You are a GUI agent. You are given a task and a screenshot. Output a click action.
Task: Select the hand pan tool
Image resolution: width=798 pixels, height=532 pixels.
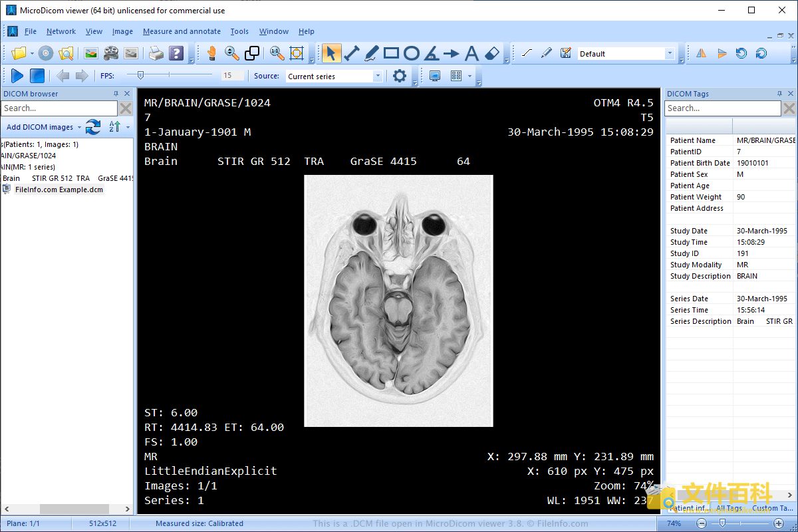(x=211, y=53)
